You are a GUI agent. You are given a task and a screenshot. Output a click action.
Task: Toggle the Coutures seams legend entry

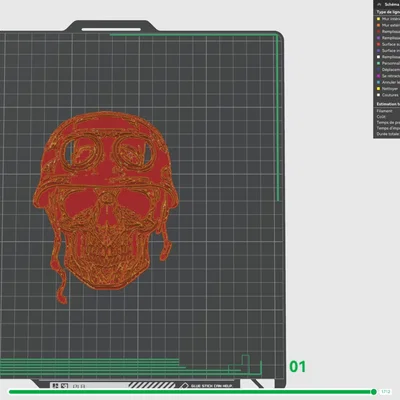click(x=387, y=95)
